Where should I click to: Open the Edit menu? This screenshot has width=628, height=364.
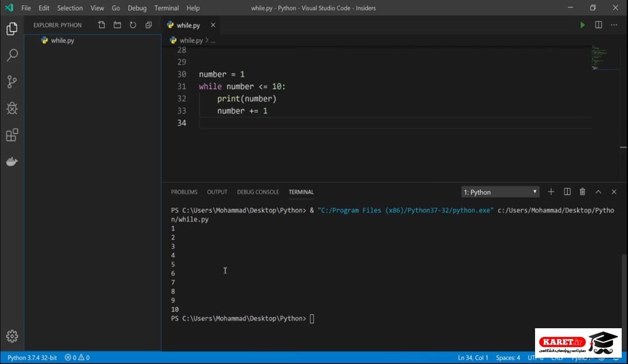(44, 8)
